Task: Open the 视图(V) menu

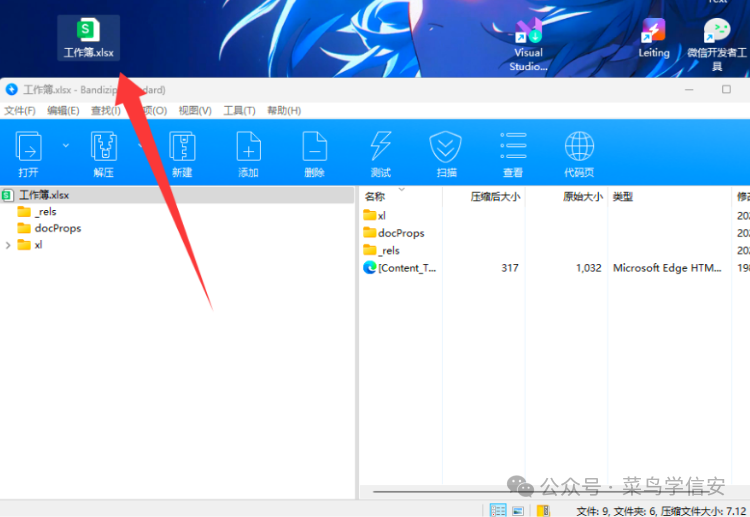Action: pos(195,110)
